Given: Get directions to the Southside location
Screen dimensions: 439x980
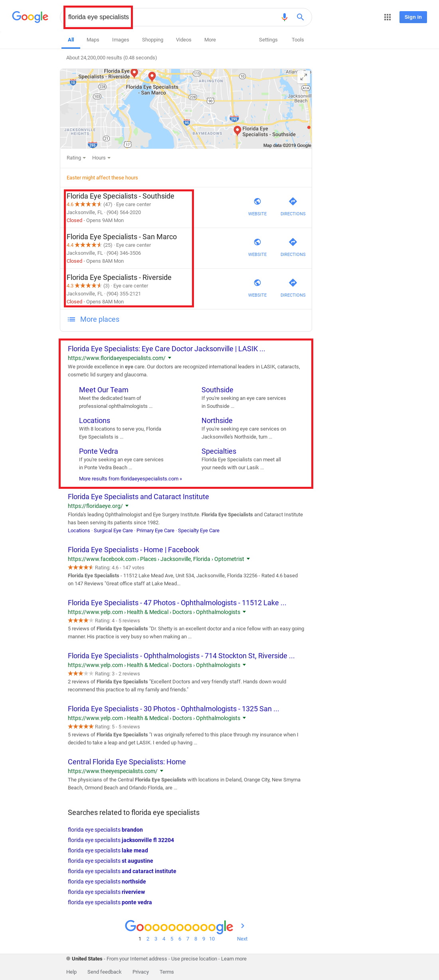Looking at the screenshot, I should 293,206.
